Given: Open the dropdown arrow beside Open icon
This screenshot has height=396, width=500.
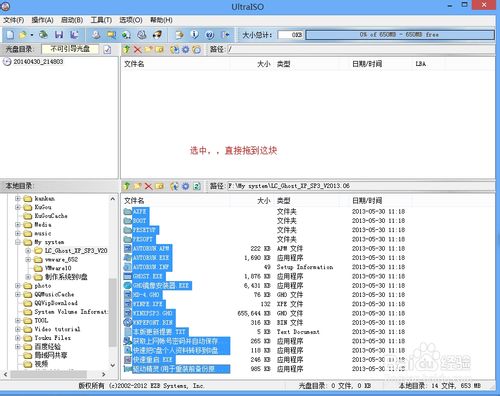Looking at the screenshot, I should [x=32, y=35].
